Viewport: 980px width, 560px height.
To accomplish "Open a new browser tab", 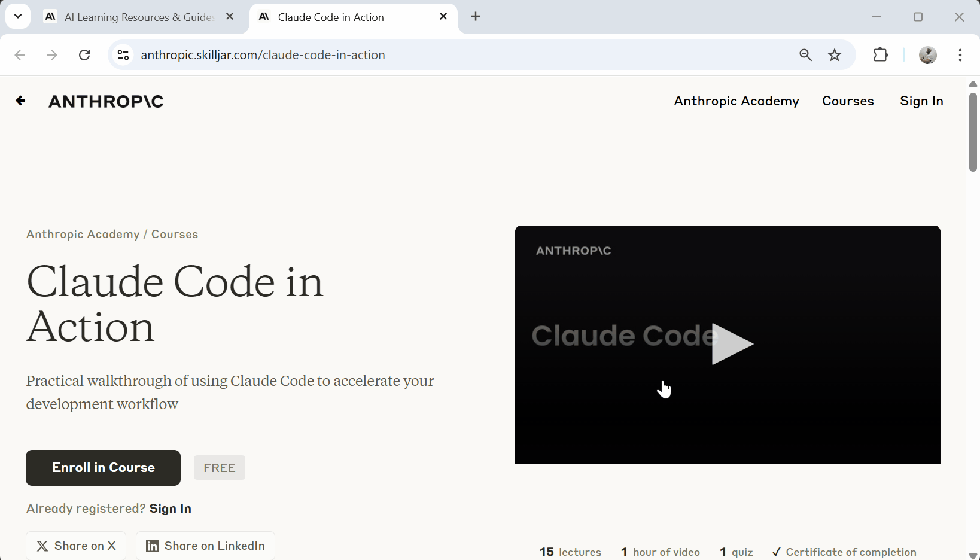I will [476, 17].
